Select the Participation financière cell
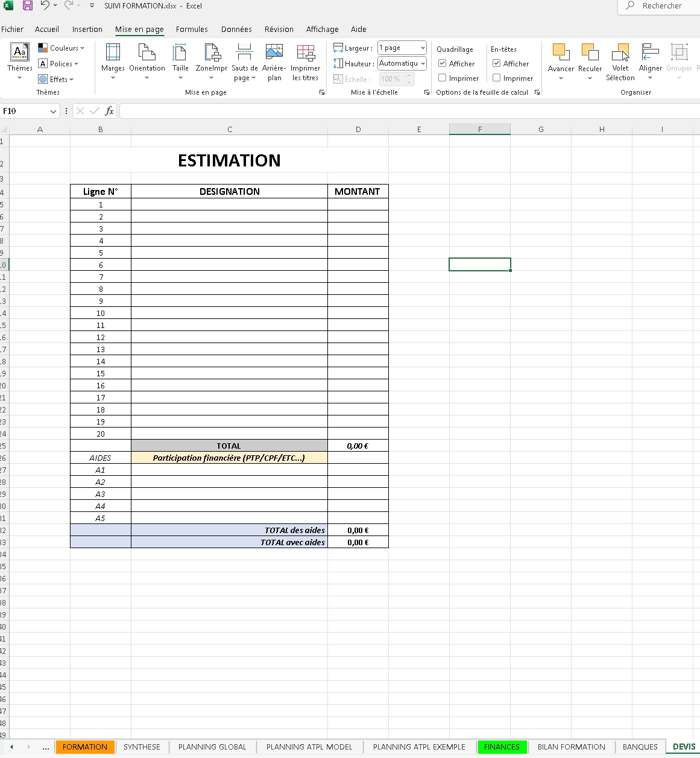 coord(230,458)
